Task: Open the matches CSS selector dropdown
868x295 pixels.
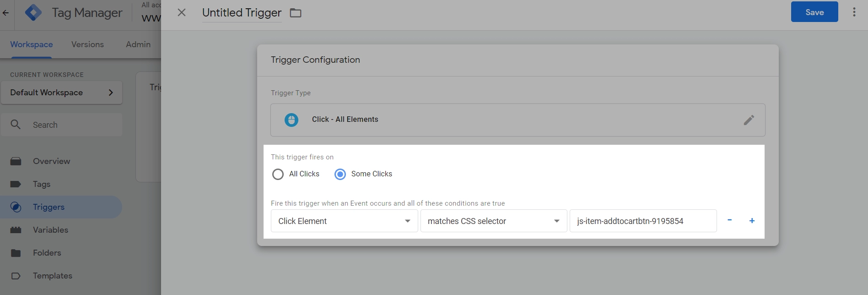Action: pyautogui.click(x=493, y=221)
